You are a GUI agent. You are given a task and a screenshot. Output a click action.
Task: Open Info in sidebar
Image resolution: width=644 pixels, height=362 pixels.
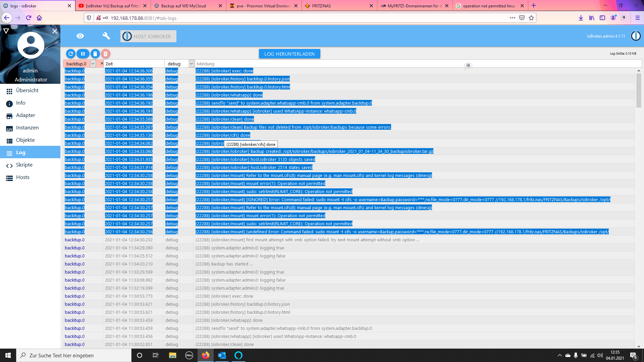pos(30,103)
